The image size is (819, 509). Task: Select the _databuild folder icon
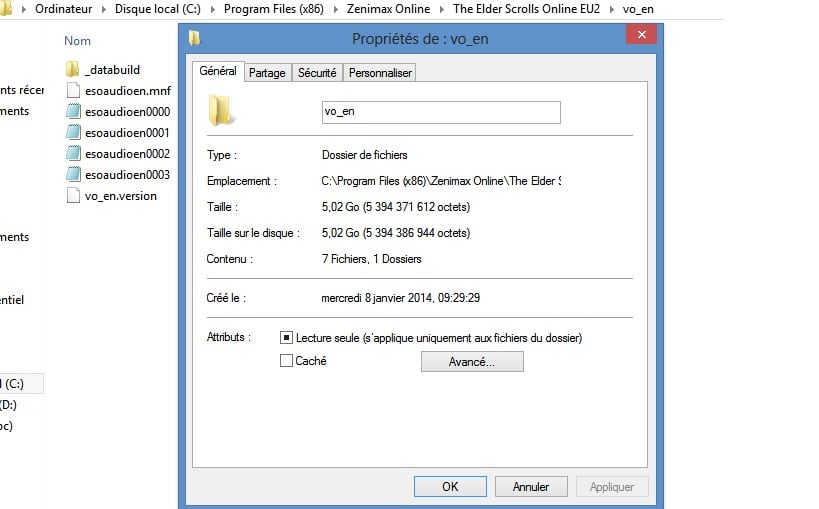[x=73, y=69]
